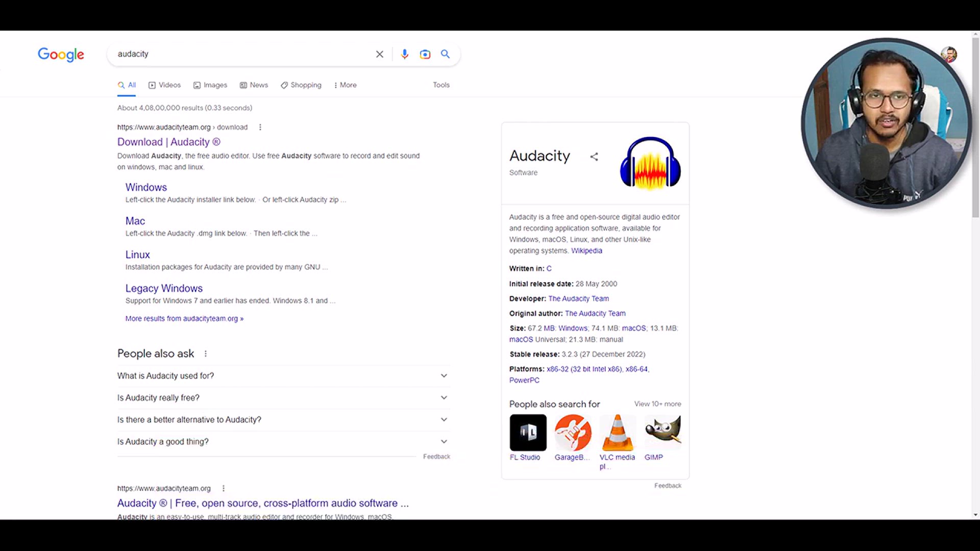This screenshot has height=551, width=980.
Task: Click View 10+ more related searches
Action: (x=657, y=404)
